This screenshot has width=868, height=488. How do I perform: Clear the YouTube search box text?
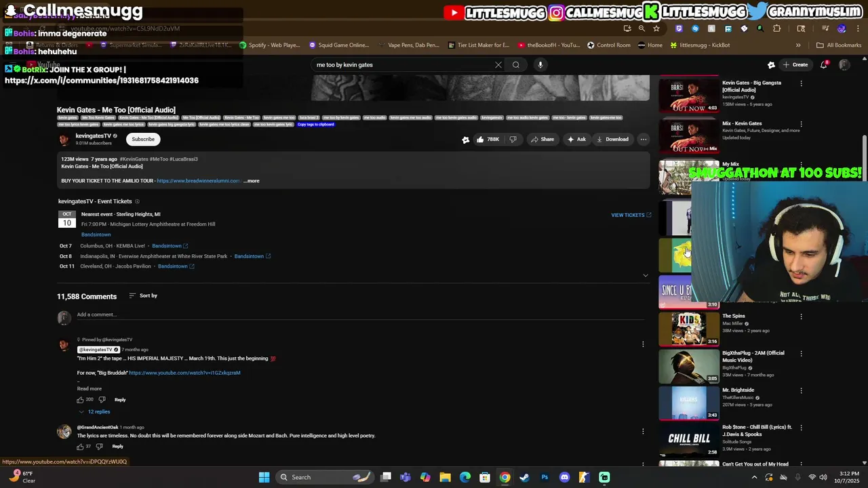click(498, 65)
